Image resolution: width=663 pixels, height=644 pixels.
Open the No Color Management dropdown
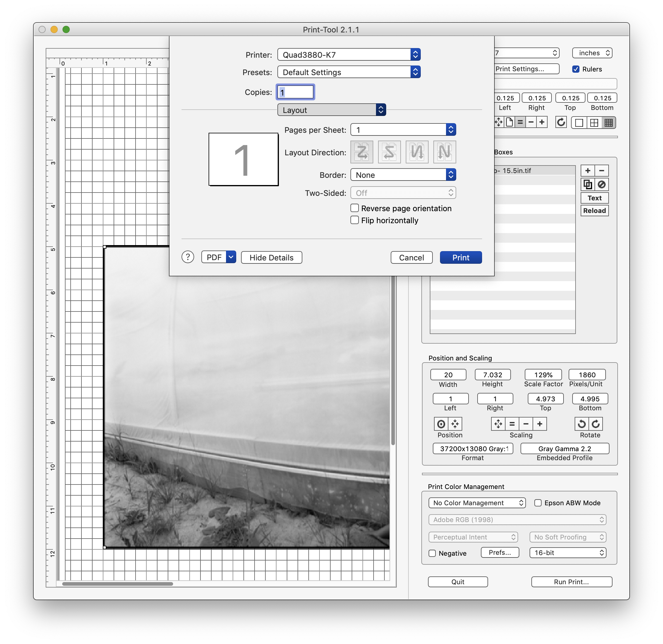pos(477,503)
